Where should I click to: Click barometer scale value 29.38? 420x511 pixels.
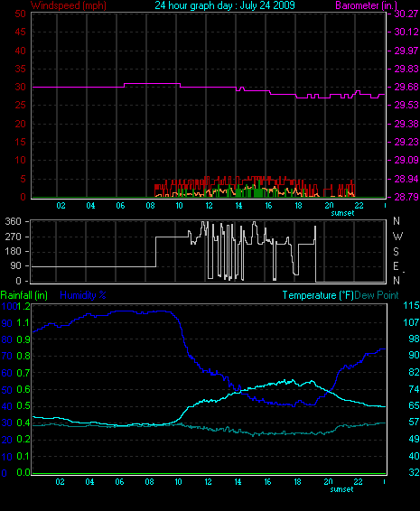[x=406, y=124]
